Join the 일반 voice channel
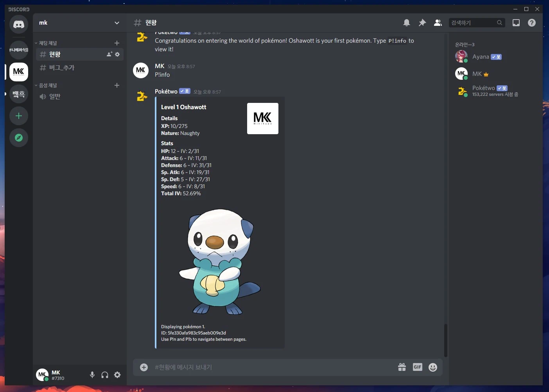Image resolution: width=549 pixels, height=392 pixels. click(79, 97)
